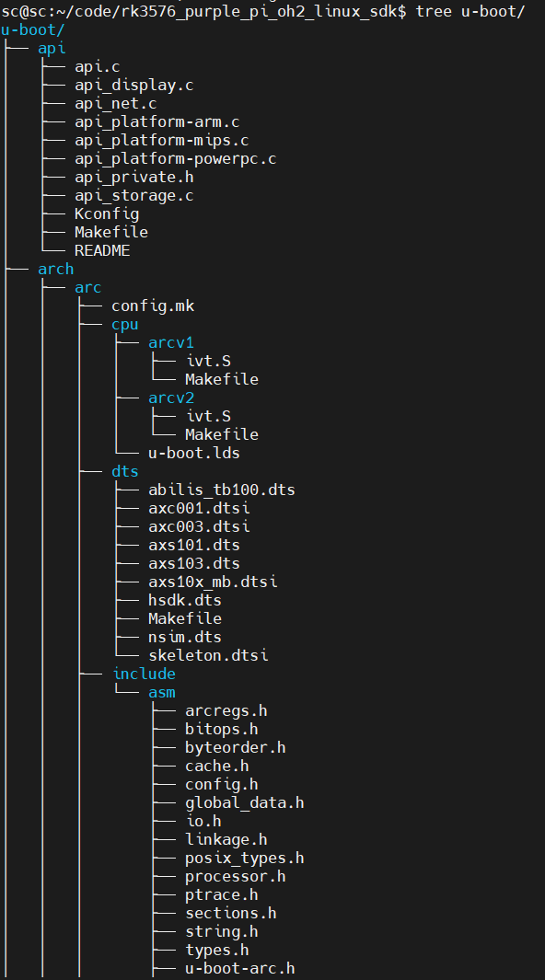Select the README file under api
This screenshot has width=545, height=980.
(102, 250)
